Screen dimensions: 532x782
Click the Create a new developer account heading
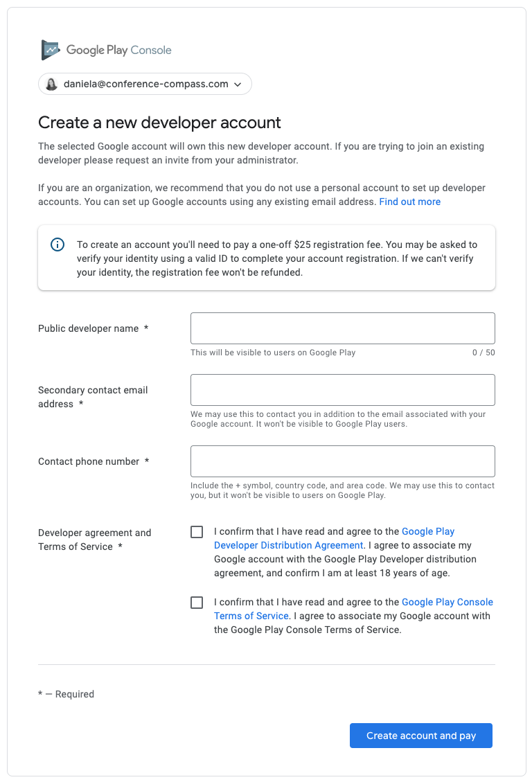coord(159,123)
